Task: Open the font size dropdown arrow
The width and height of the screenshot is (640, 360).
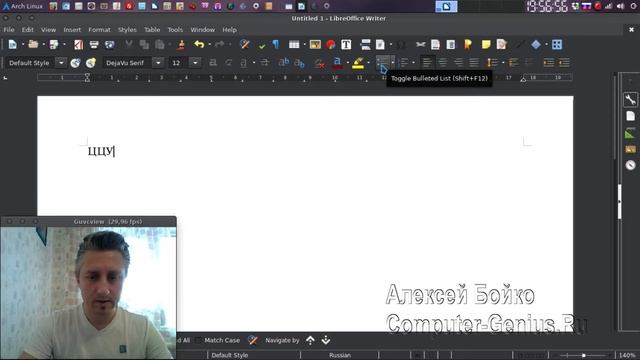Action: (x=195, y=62)
